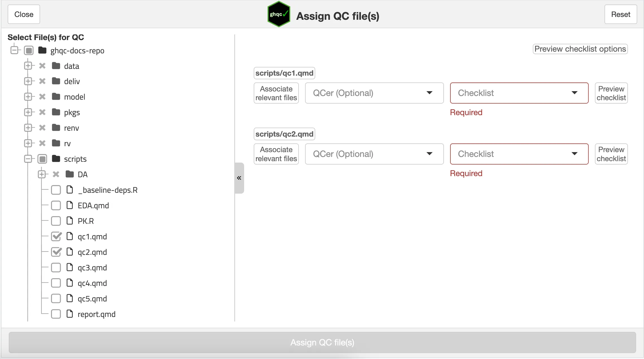The height and width of the screenshot is (359, 644).
Task: Tick the PK.R file checkbox
Action: tap(56, 221)
